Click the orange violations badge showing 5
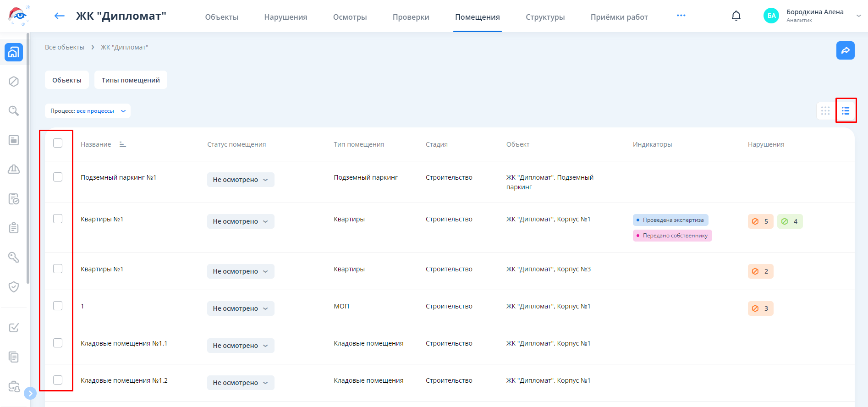The image size is (868, 407). pos(760,221)
